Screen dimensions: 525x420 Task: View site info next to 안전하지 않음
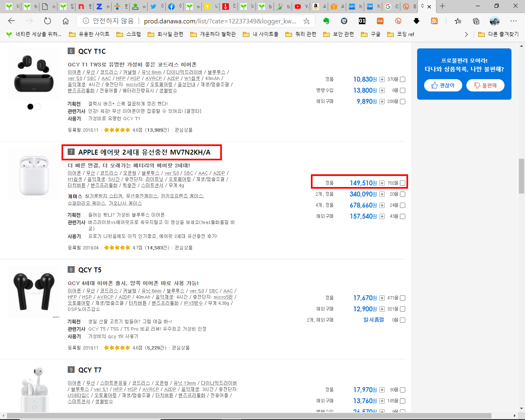pos(86,21)
